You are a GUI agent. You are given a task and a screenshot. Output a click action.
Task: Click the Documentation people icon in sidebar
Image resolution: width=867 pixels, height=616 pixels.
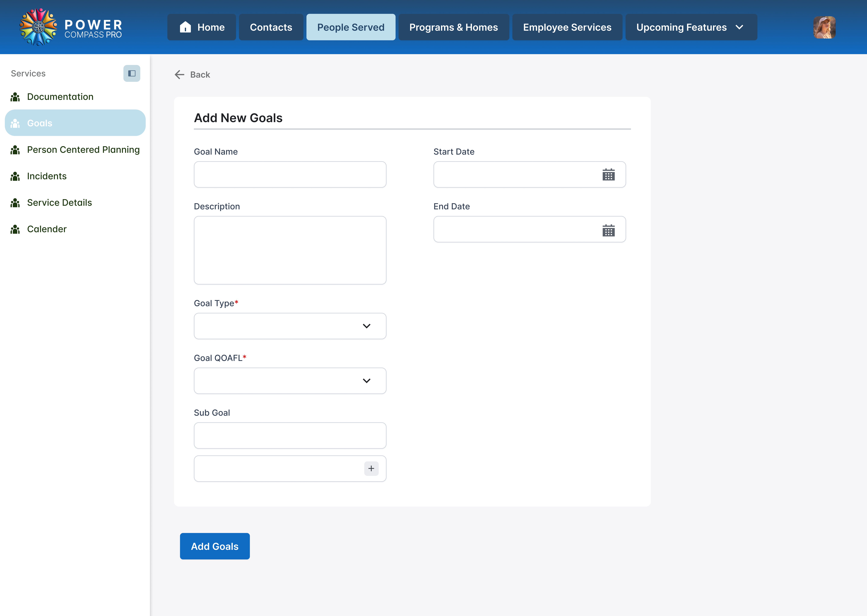15,97
